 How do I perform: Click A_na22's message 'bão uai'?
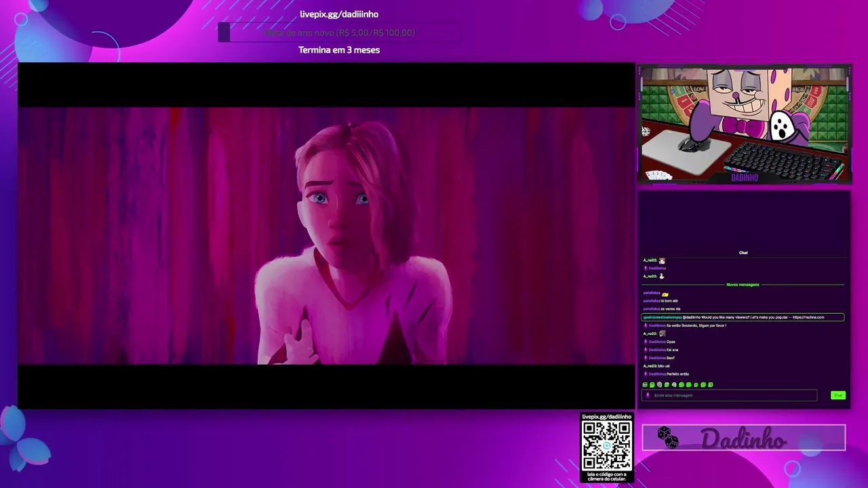664,366
